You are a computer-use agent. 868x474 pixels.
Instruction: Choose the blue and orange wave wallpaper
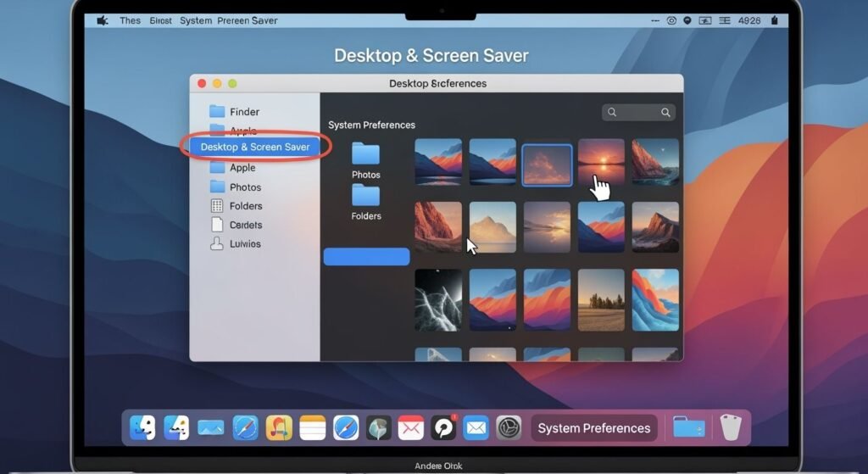pyautogui.click(x=655, y=300)
